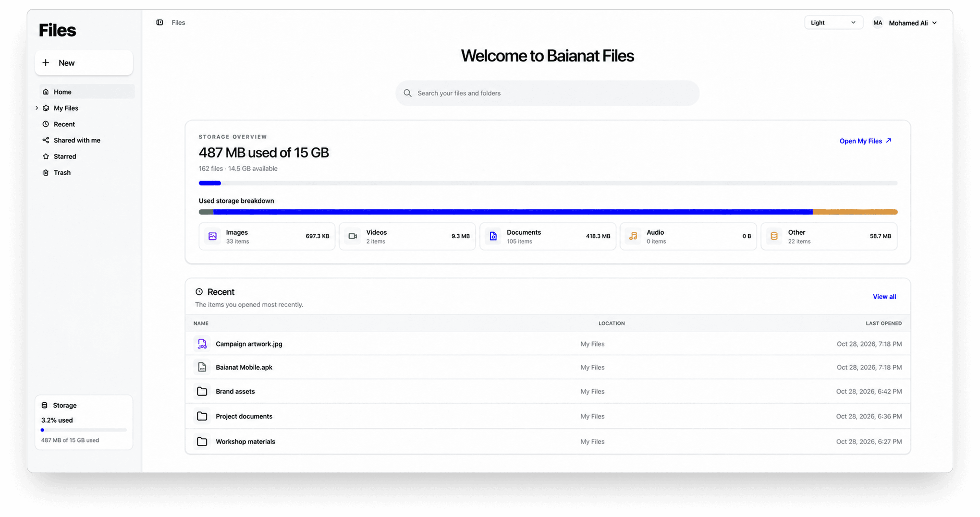The image size is (980, 517).
Task: Click the My Files cube icon
Action: (46, 108)
